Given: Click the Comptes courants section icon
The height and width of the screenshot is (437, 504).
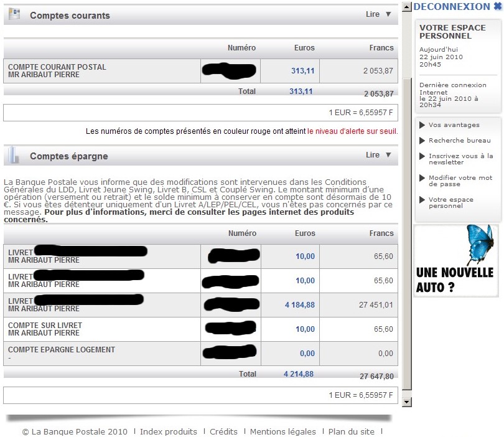Looking at the screenshot, I should pyautogui.click(x=14, y=14).
